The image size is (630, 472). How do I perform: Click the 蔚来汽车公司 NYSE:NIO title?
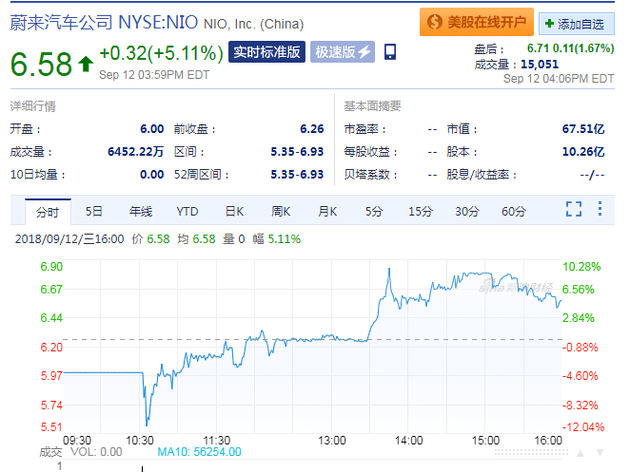[x=104, y=22]
